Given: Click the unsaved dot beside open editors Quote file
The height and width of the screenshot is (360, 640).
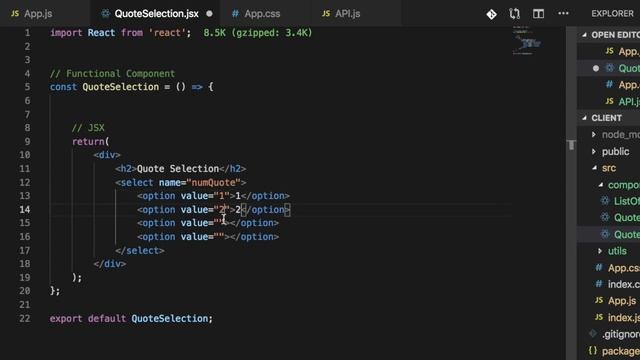Looking at the screenshot, I should pos(596,68).
